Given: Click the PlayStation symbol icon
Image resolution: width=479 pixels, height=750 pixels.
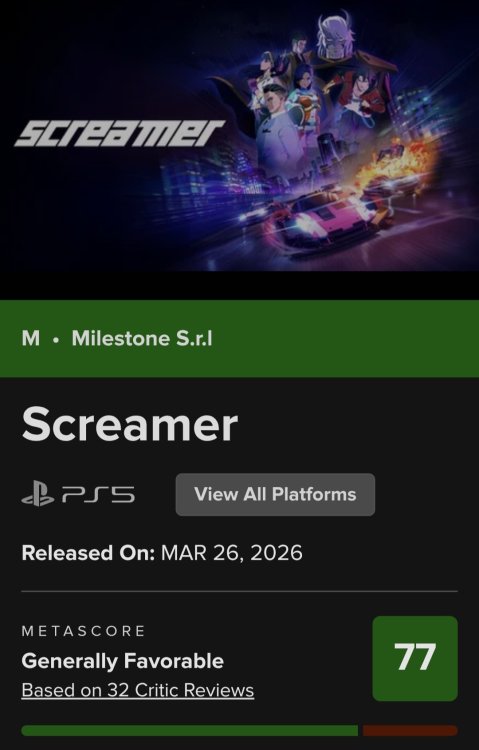Looking at the screenshot, I should click(x=38, y=495).
